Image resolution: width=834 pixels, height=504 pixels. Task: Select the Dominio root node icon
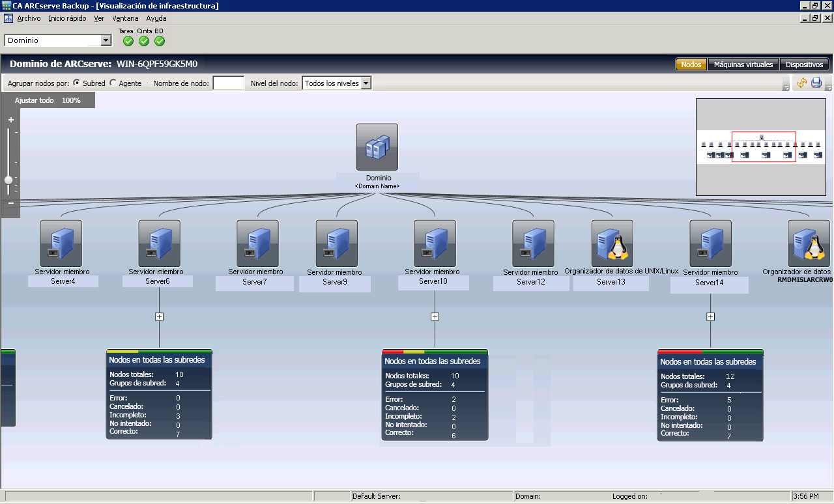click(x=377, y=147)
